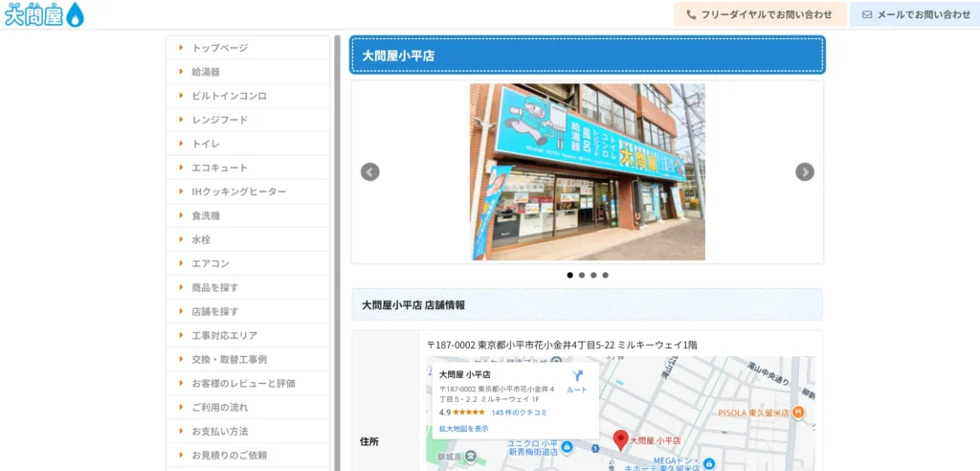
Task: Select the second carousel indicator dot
Action: (582, 275)
